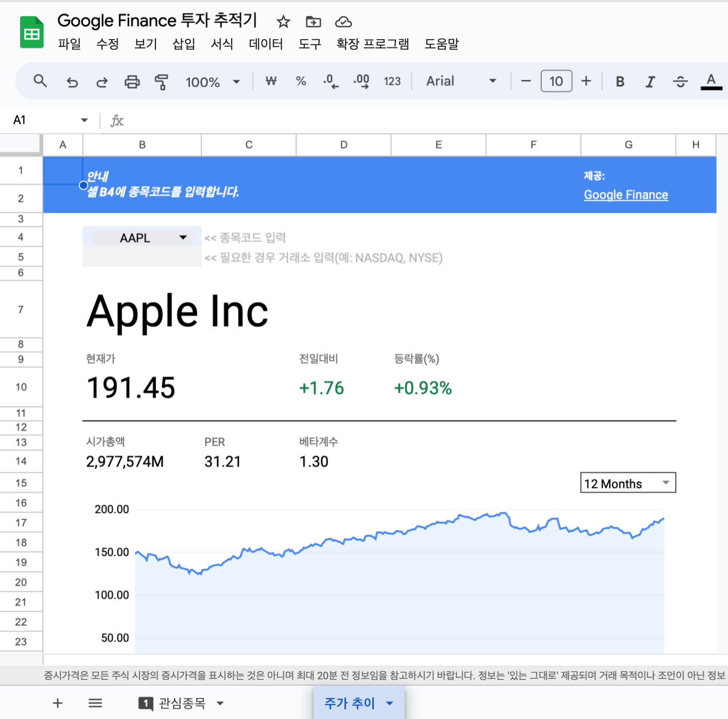Click the PER value 31.21

(222, 461)
